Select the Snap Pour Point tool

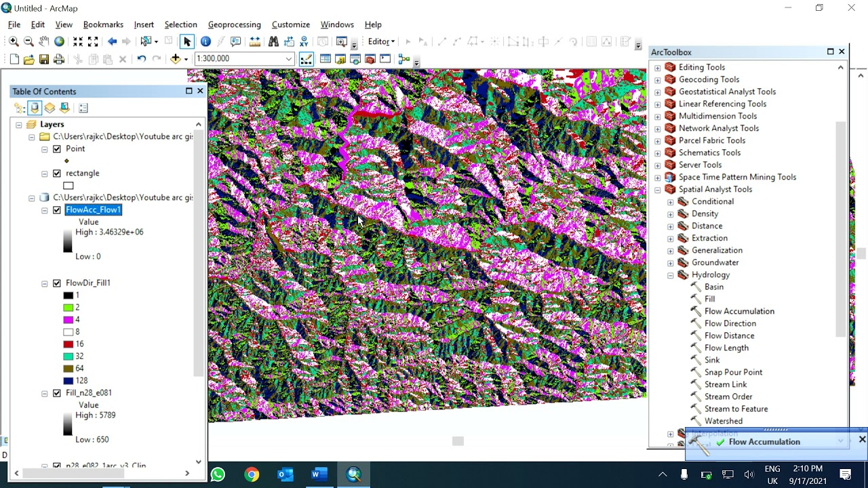point(733,373)
